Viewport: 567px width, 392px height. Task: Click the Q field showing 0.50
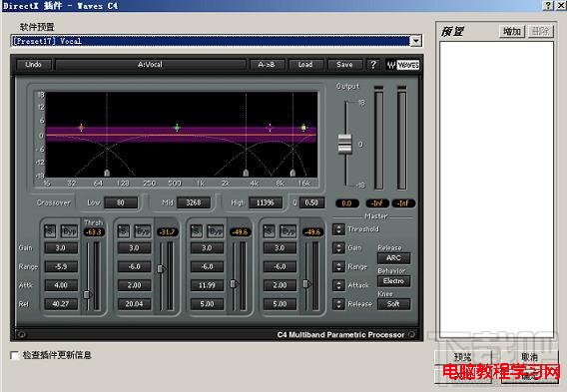311,203
